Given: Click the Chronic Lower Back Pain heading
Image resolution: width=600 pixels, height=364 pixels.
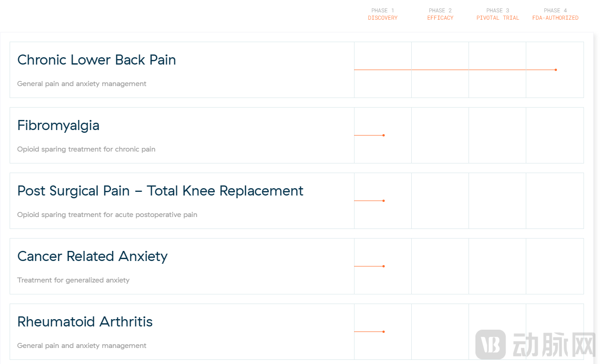Looking at the screenshot, I should point(97,60).
